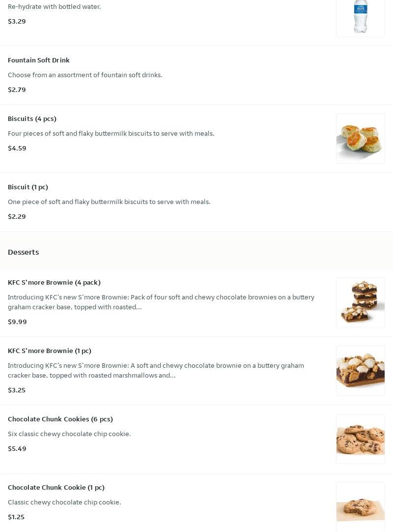Image resolution: width=393 pixels, height=532 pixels.
Task: Choose the Biscuit (1 pc) menu item
Action: [x=28, y=187]
